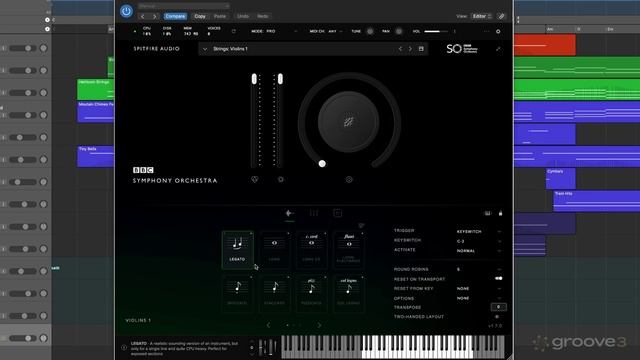The width and height of the screenshot is (640, 360).
Task: Click the icon below the right fader
Action: (x=280, y=179)
